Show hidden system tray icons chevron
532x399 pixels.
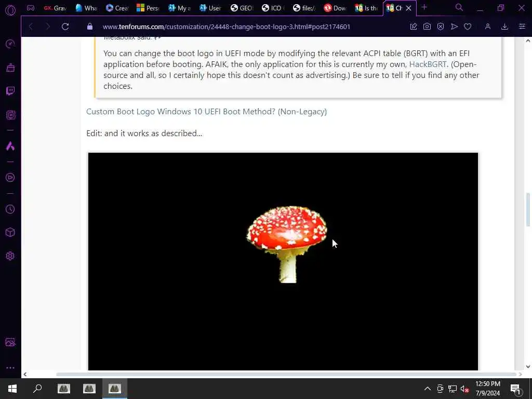point(428,389)
